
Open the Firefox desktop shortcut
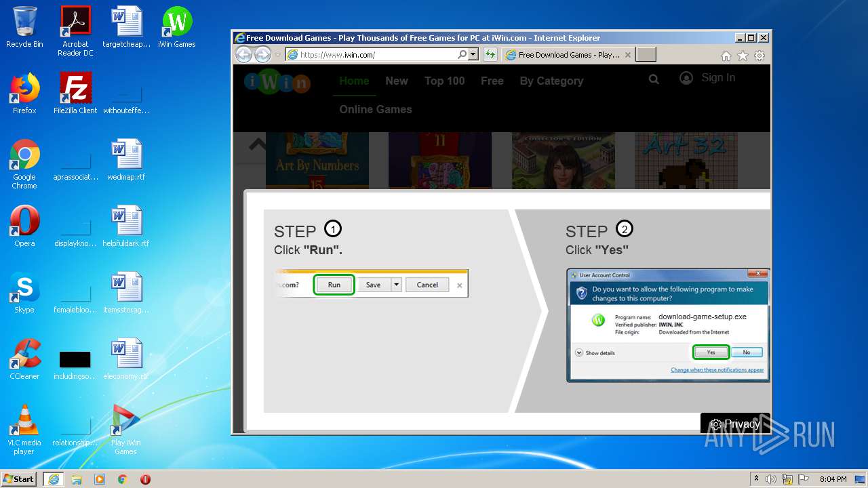(x=24, y=94)
